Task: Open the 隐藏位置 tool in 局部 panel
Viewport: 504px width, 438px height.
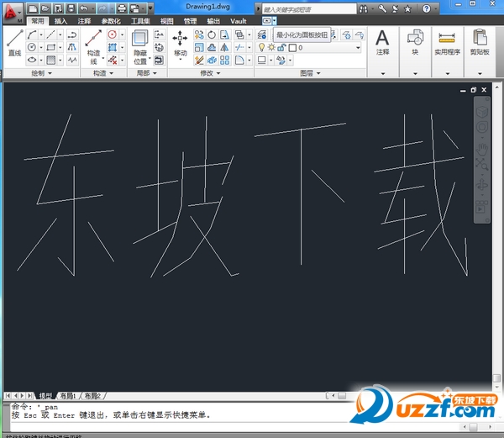Action: click(x=140, y=42)
